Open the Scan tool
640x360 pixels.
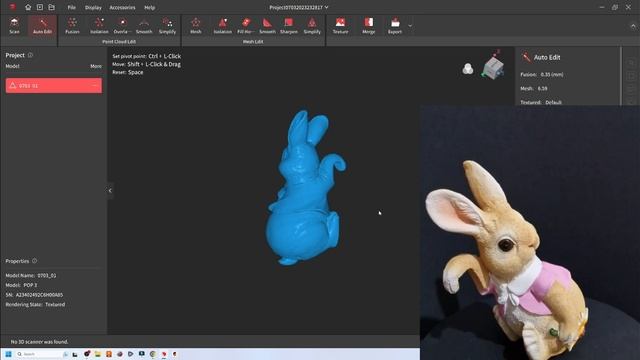coord(14,26)
